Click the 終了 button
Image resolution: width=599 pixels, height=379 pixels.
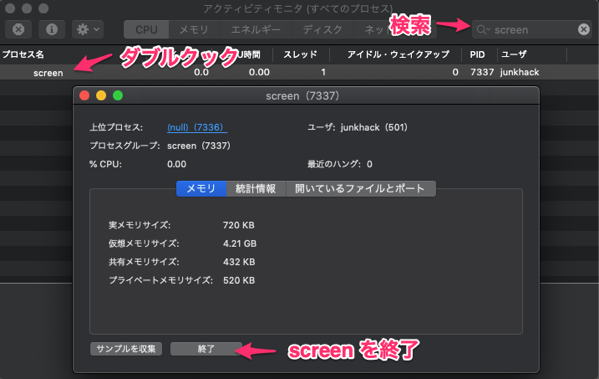point(206,348)
